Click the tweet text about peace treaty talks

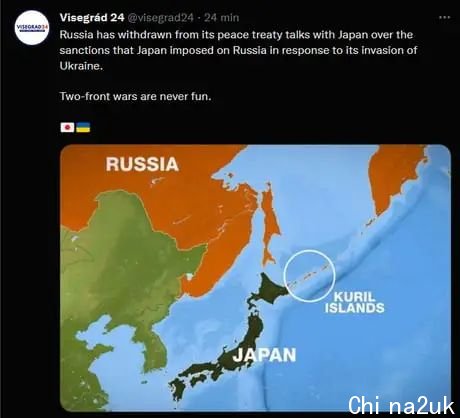[238, 50]
